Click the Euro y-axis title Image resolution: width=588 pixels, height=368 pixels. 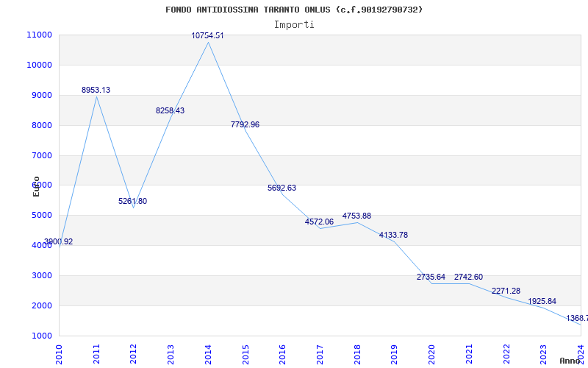click(x=36, y=187)
